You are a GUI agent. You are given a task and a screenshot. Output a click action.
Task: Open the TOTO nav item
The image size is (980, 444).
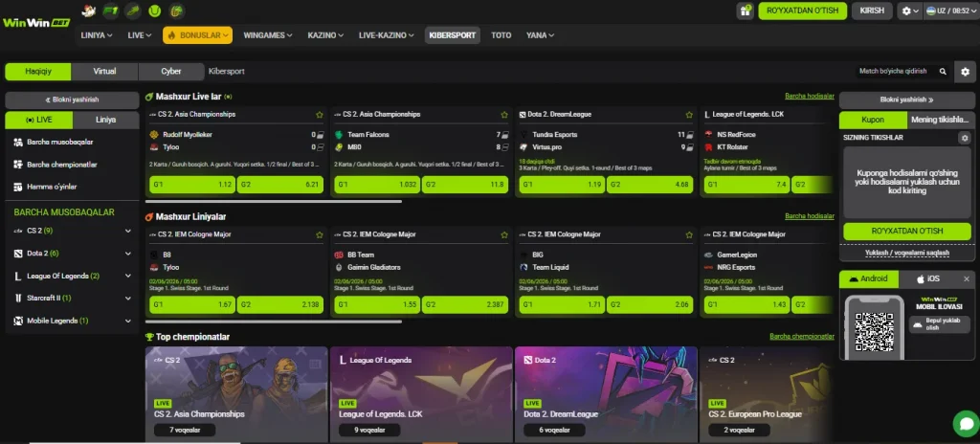(x=501, y=35)
